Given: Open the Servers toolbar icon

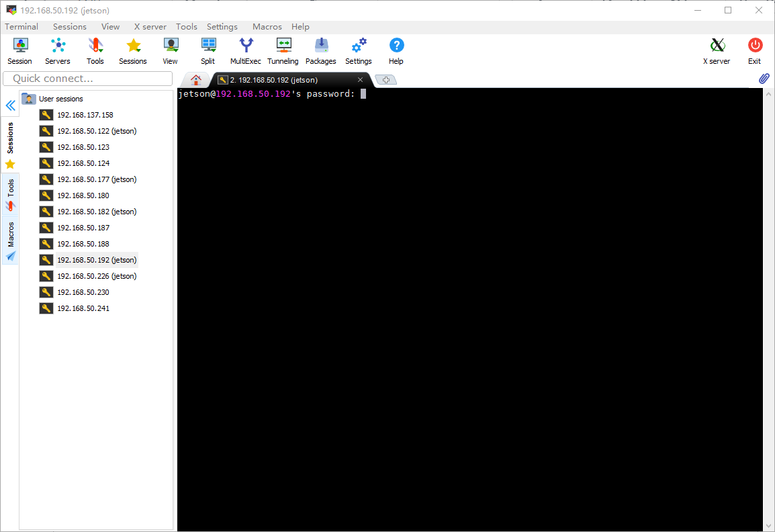Looking at the screenshot, I should 58,51.
